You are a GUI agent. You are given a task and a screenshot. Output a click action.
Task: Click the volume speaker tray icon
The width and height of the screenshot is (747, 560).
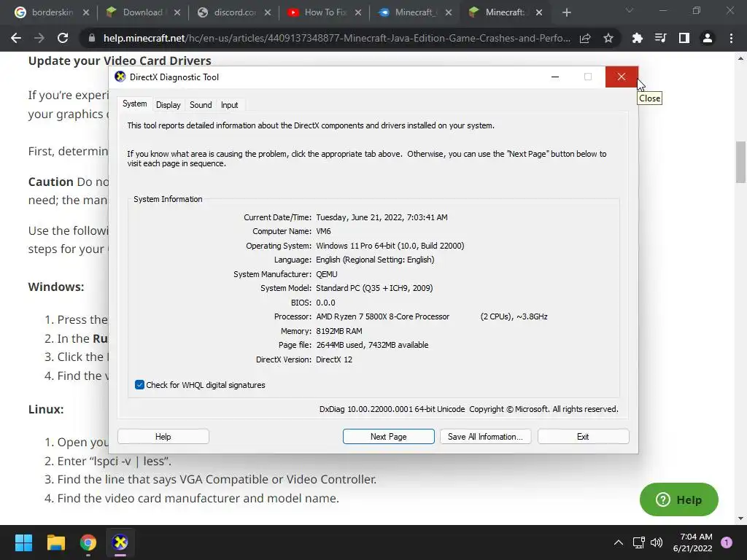[657, 542]
